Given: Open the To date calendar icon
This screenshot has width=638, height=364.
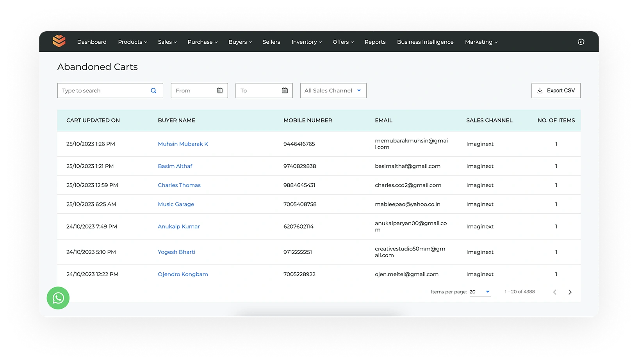Looking at the screenshot, I should click(x=285, y=91).
